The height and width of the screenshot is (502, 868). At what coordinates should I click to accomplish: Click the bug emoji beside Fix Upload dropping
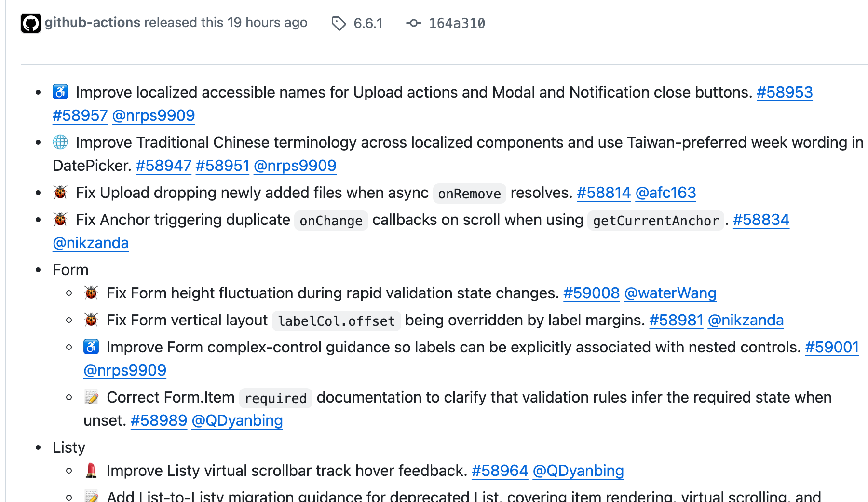[60, 192]
